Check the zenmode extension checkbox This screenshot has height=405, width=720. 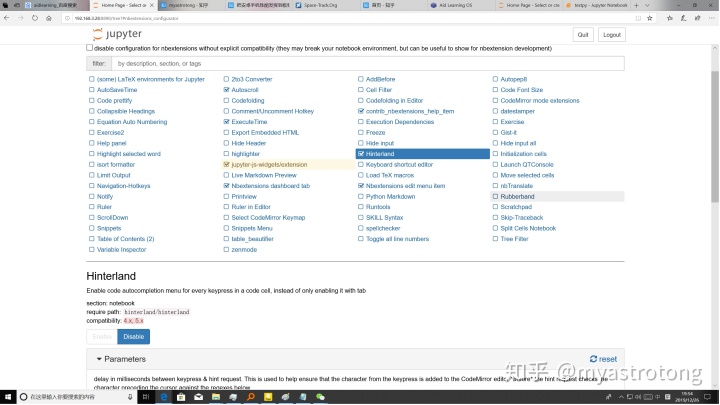click(226, 249)
